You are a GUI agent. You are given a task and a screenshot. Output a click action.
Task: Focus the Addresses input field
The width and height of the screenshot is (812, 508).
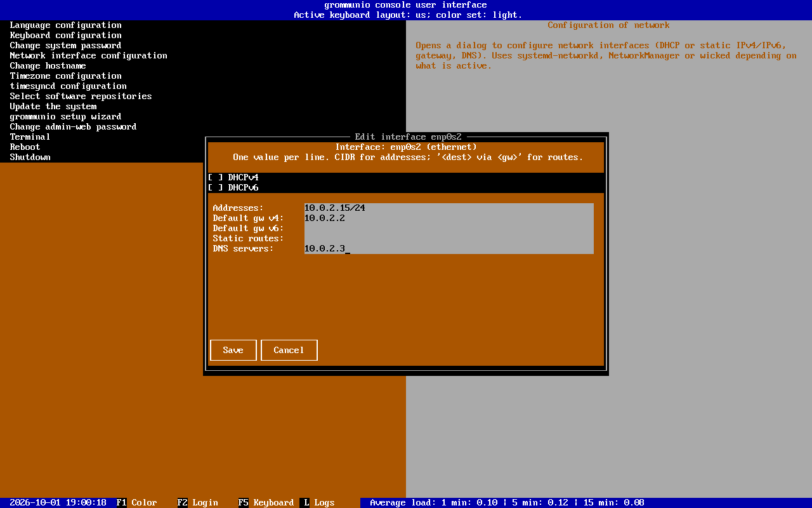pos(449,208)
